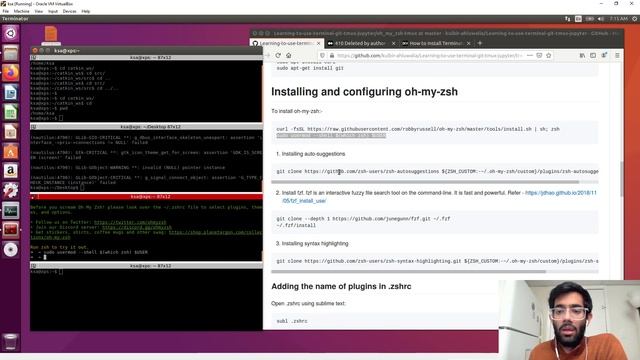Open VirtualBox Input menu
The image size is (640, 360).
(x=53, y=11)
